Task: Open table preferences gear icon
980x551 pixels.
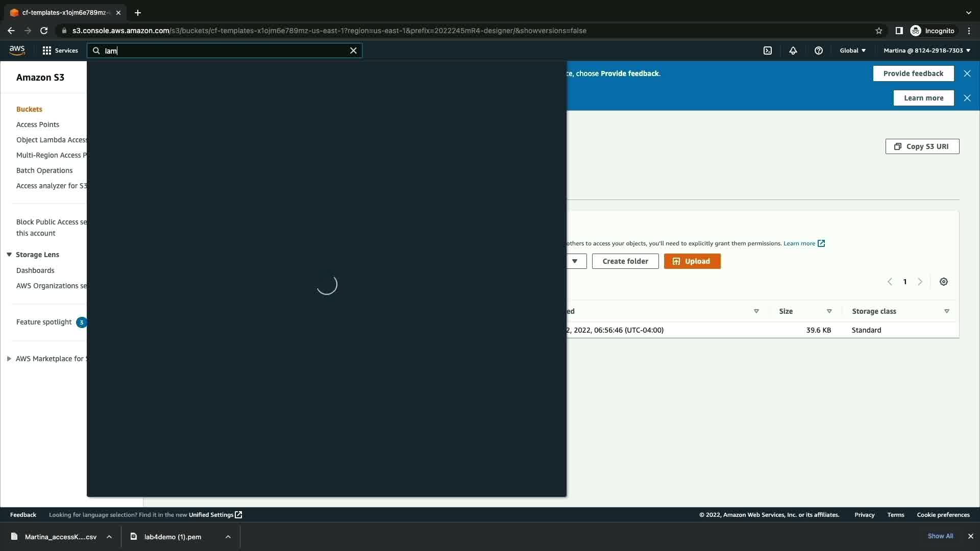Action: click(943, 282)
